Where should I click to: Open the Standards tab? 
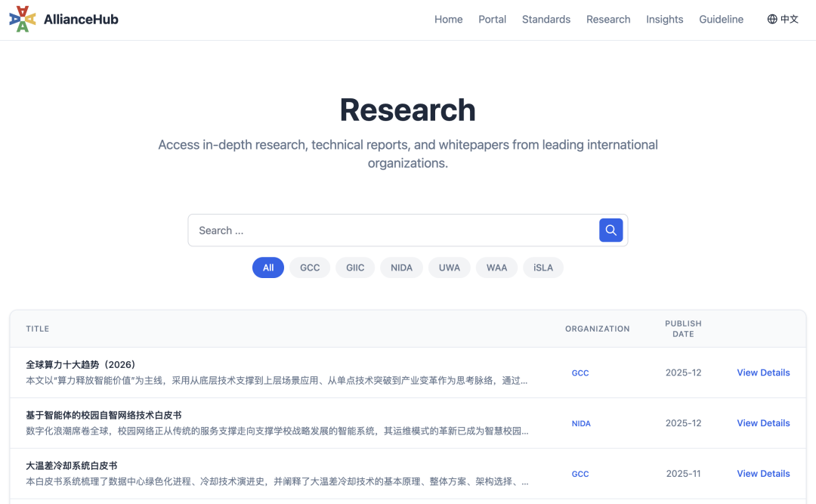coord(546,19)
